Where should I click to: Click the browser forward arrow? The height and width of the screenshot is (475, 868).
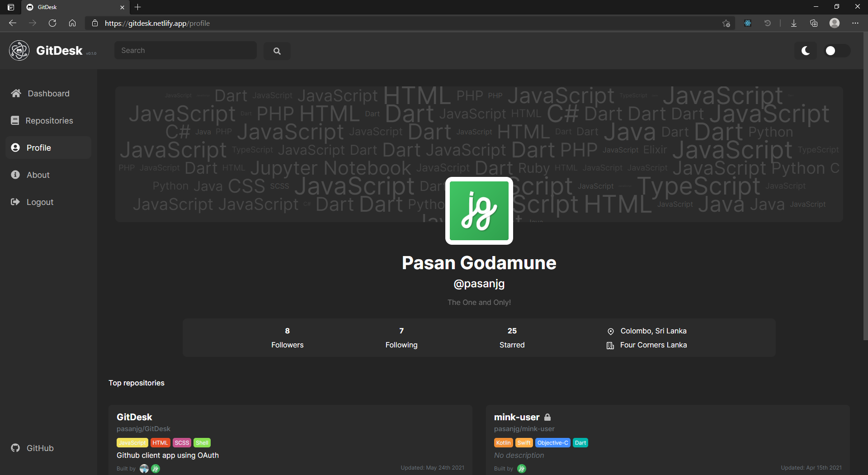pos(33,23)
